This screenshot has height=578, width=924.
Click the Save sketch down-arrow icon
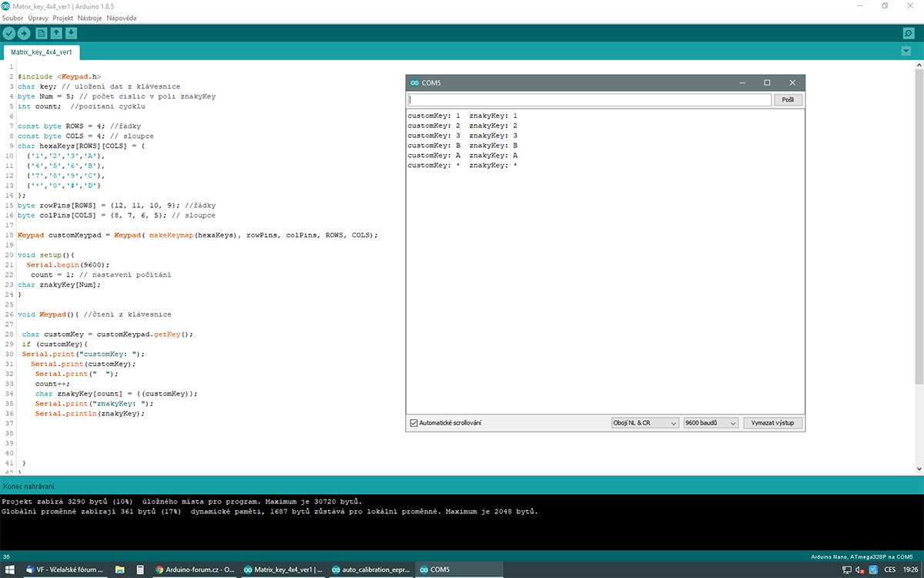tap(72, 33)
